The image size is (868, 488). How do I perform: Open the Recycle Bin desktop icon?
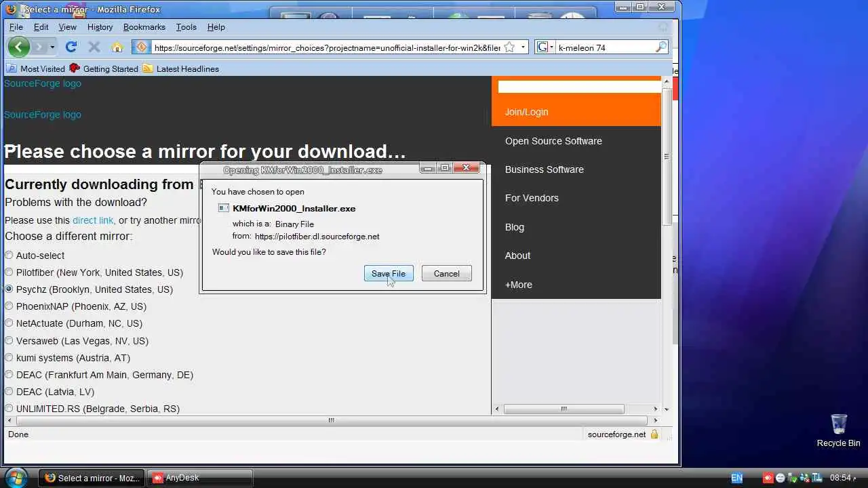839,430
